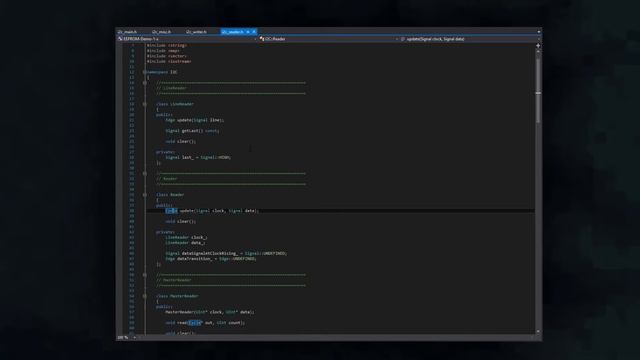Viewport: 640px width, 360px height.
Task: Open the I2C::Reader class navigation dropdown
Action: pos(329,39)
